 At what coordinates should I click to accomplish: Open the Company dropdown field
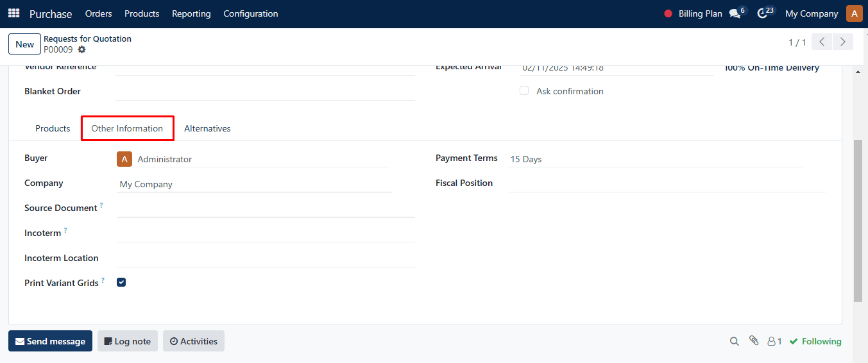point(254,184)
